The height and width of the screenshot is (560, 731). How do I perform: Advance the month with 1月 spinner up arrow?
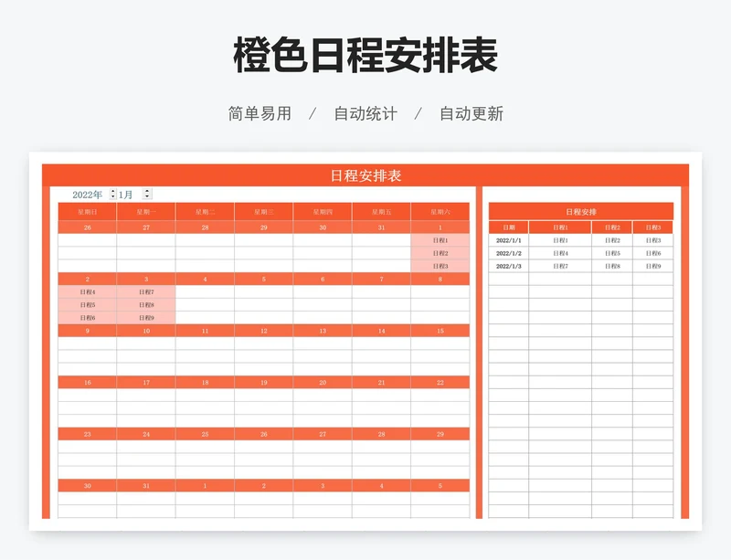click(147, 192)
